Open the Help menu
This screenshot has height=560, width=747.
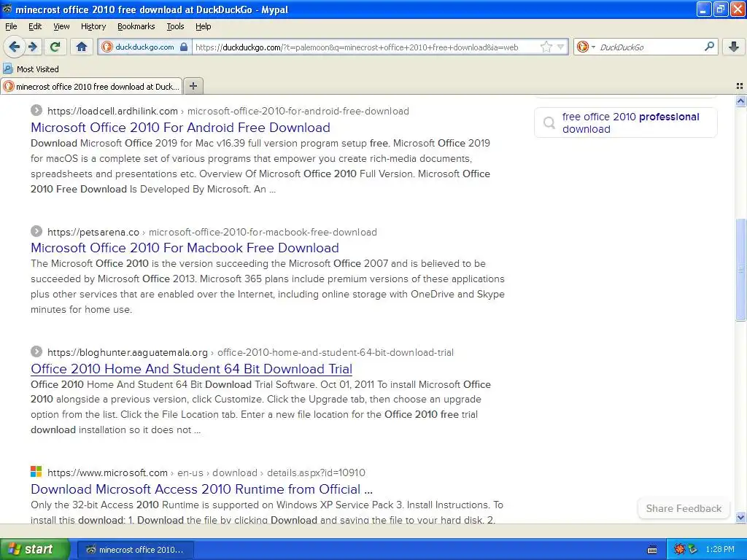point(203,26)
